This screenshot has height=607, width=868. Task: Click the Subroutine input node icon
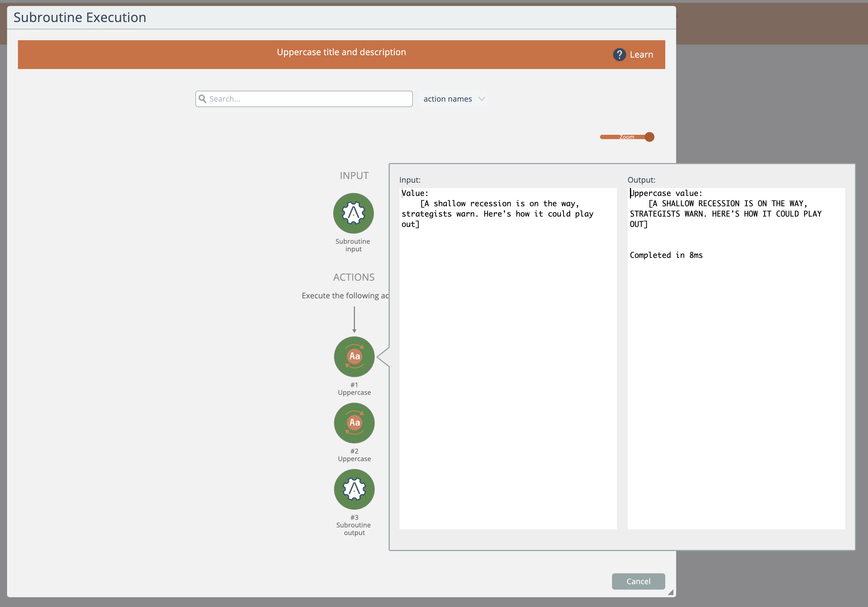tap(353, 214)
